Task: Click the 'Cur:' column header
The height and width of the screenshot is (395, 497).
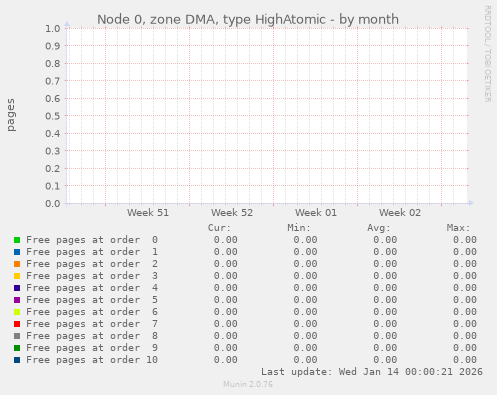Action: coord(219,228)
